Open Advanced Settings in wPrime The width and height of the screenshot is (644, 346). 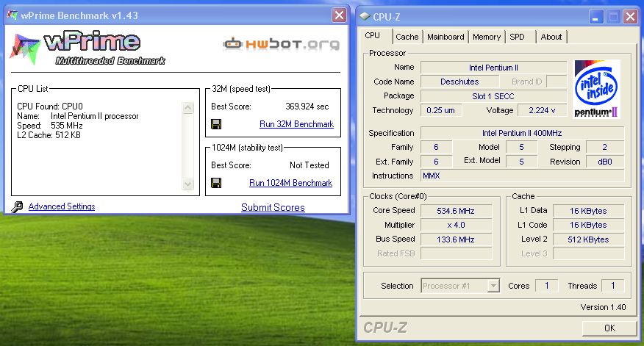(x=62, y=206)
